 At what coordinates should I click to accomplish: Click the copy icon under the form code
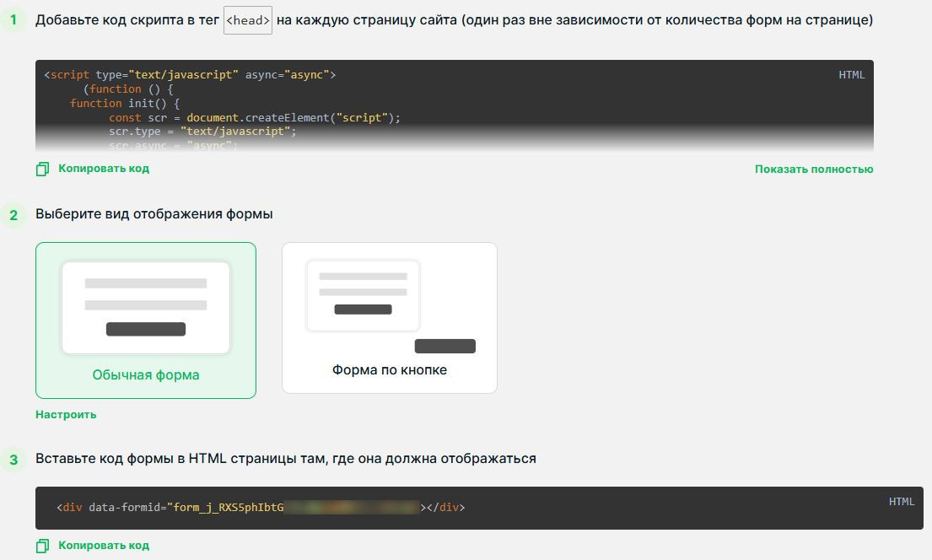point(42,546)
